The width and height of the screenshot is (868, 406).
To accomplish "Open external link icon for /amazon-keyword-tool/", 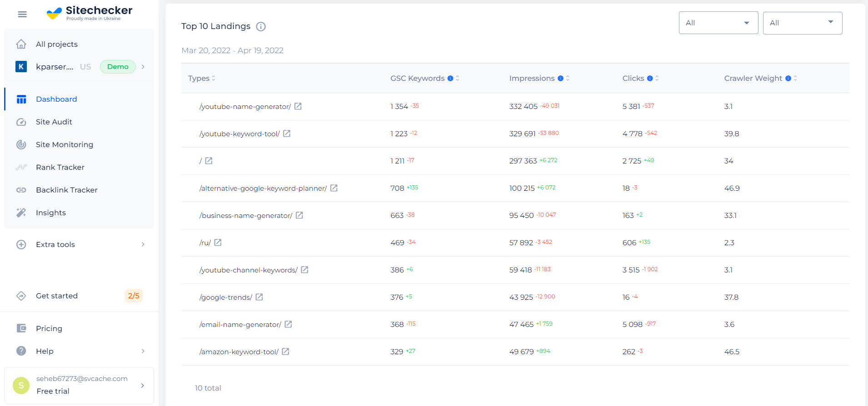I will pyautogui.click(x=285, y=352).
